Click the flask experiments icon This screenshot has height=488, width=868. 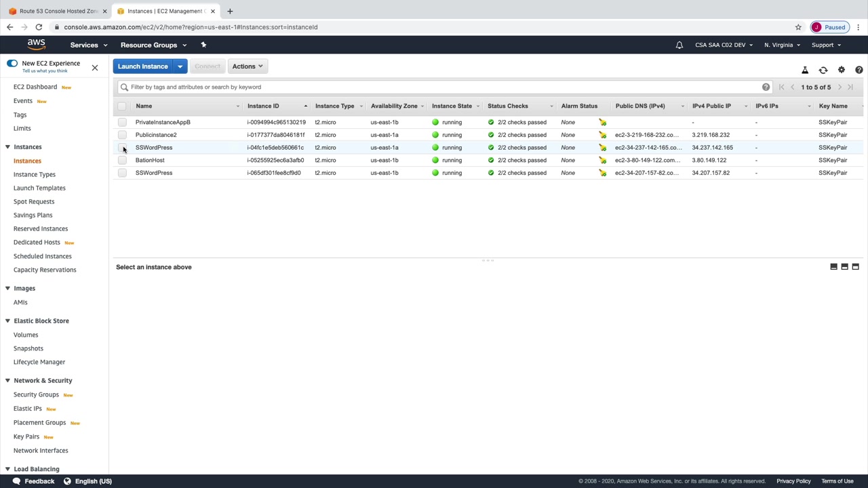pyautogui.click(x=805, y=70)
